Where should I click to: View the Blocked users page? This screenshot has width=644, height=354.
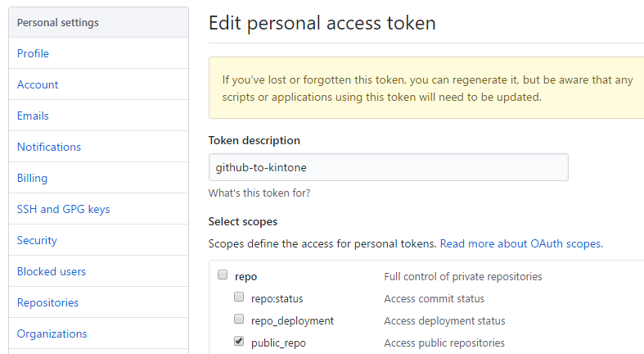[52, 271]
